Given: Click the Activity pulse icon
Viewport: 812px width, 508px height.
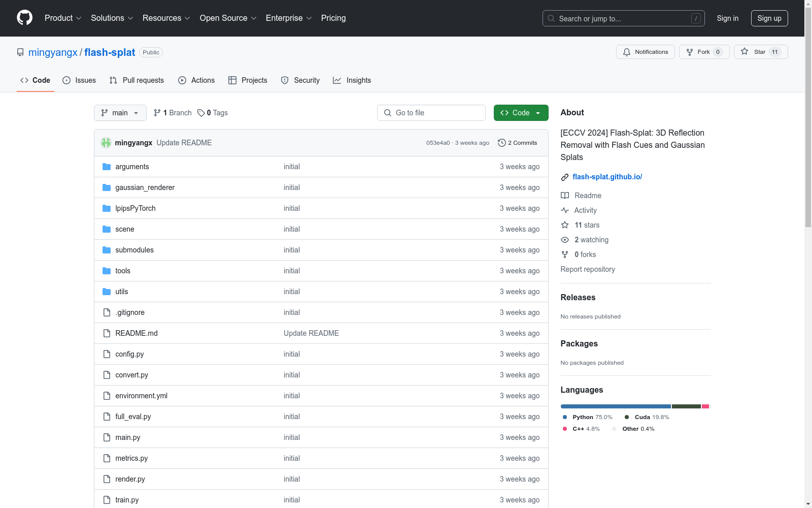Looking at the screenshot, I should coord(565,210).
